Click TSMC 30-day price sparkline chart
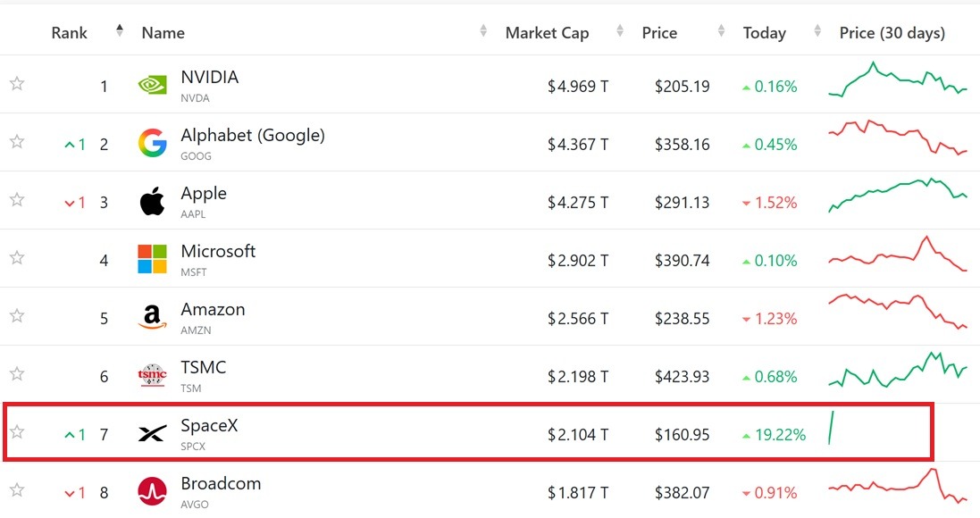980x518 pixels. [898, 370]
